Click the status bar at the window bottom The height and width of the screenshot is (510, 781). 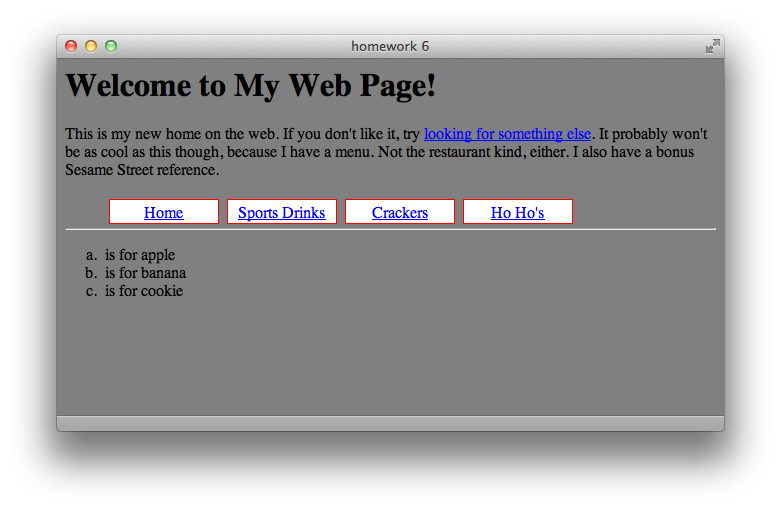coord(390,423)
